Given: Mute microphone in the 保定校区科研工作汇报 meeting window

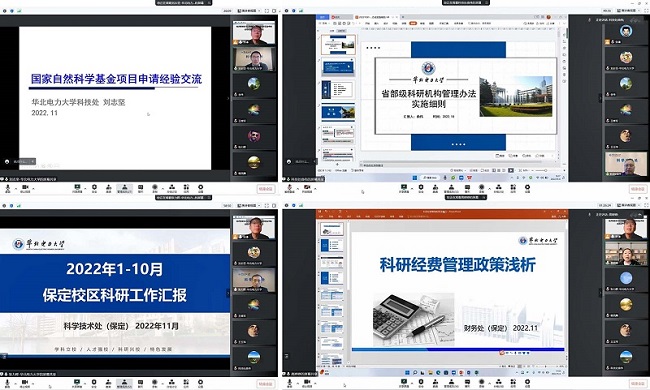Looking at the screenshot, I should [7, 383].
